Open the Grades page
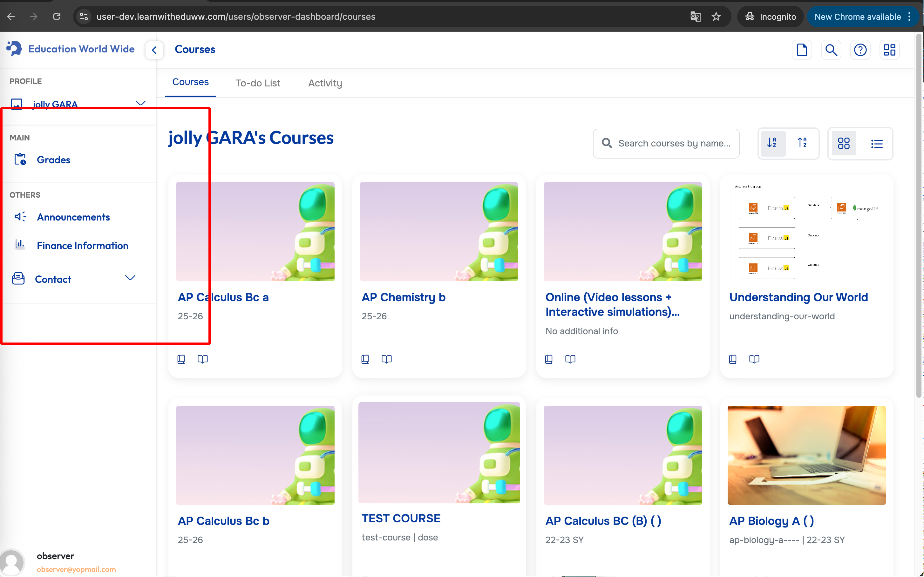The height and width of the screenshot is (577, 924). (x=53, y=160)
